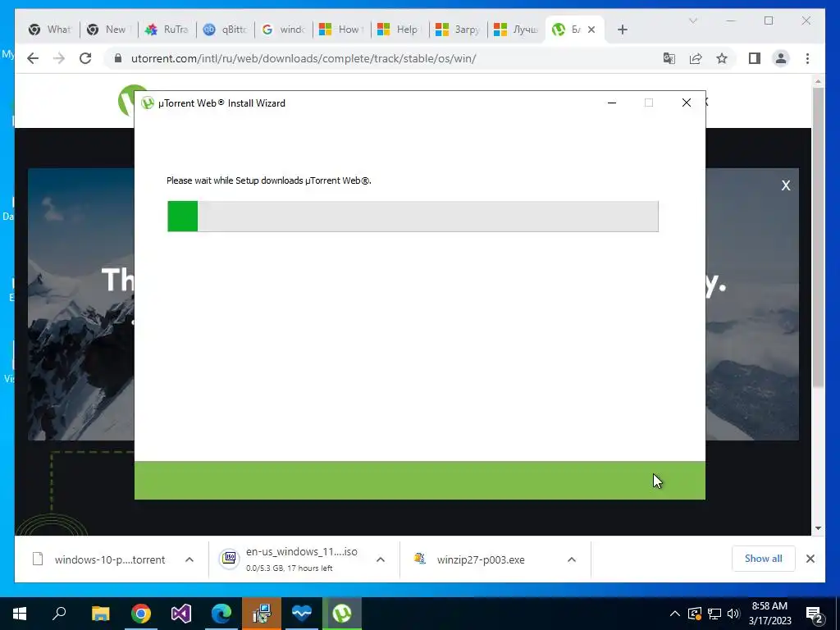840x630 pixels.
Task: Close the active uTorrent tab
Action: [591, 30]
